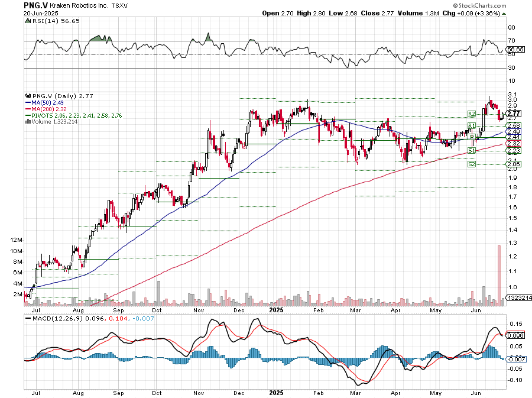
Task: Click the RSI(14) 56.65 legend text
Action: point(56,21)
